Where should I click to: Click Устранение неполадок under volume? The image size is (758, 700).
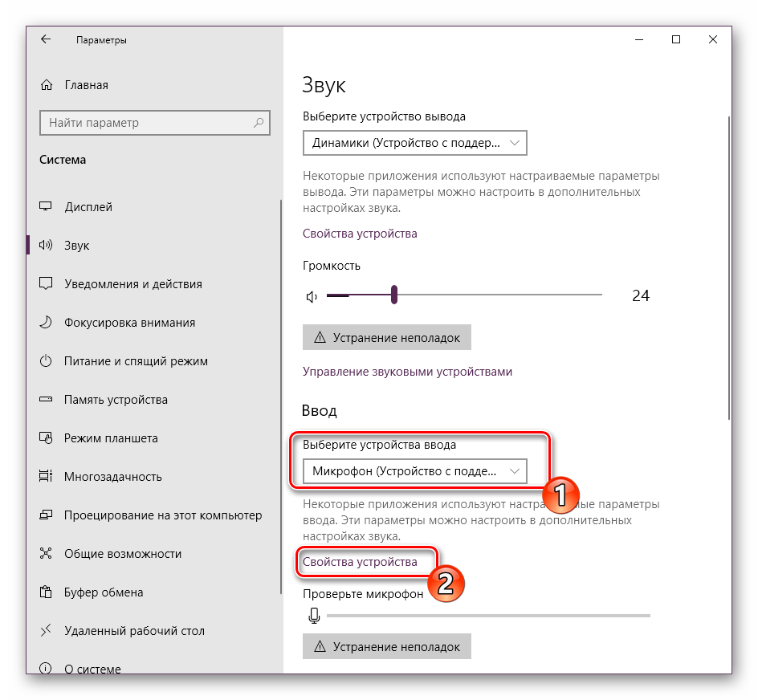386,338
